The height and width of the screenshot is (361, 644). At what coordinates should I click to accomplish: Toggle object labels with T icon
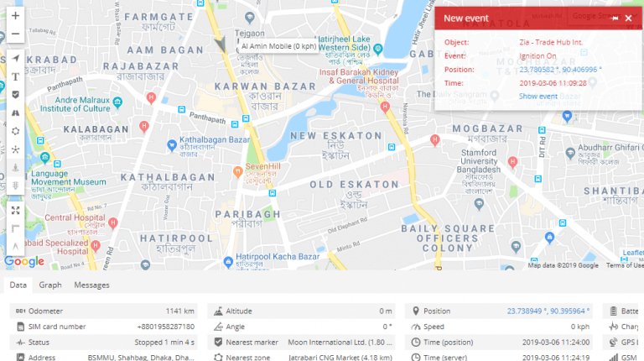pos(15,76)
